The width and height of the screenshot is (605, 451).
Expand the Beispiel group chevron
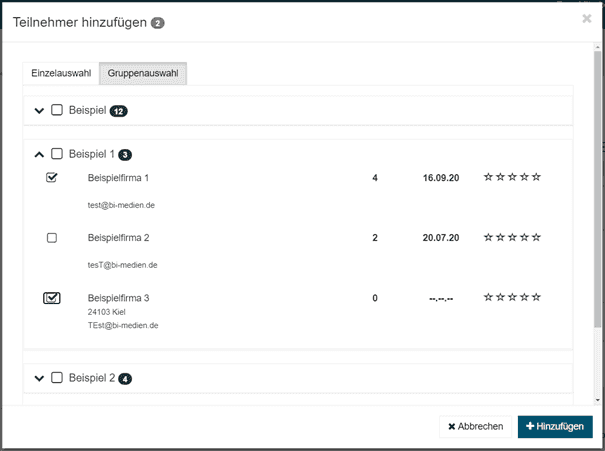pyautogui.click(x=39, y=110)
